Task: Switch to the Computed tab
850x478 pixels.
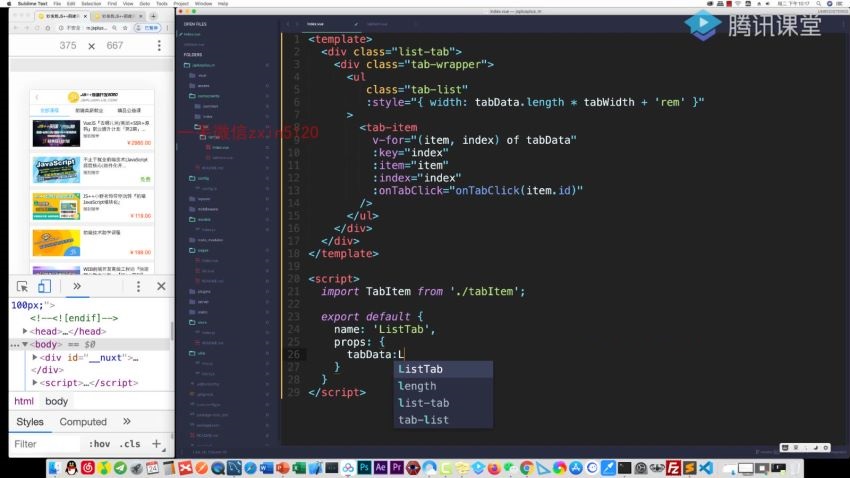Action: [83, 422]
